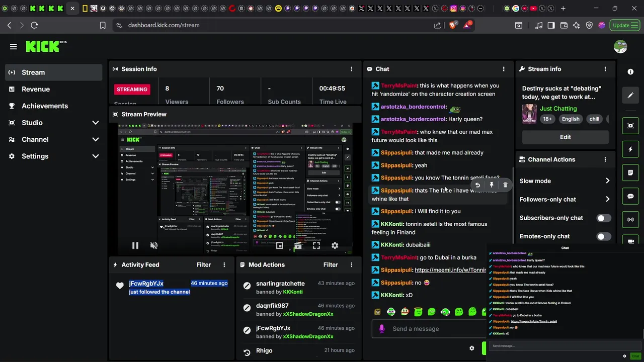Delete the hovered chat message
The width and height of the screenshot is (644, 362).
[505, 185]
